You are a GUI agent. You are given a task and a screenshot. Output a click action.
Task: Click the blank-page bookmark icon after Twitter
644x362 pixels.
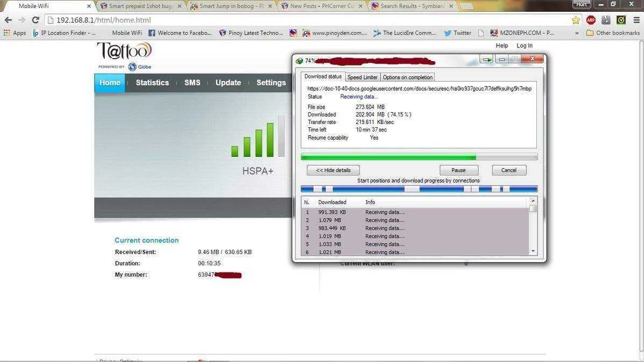(x=481, y=33)
